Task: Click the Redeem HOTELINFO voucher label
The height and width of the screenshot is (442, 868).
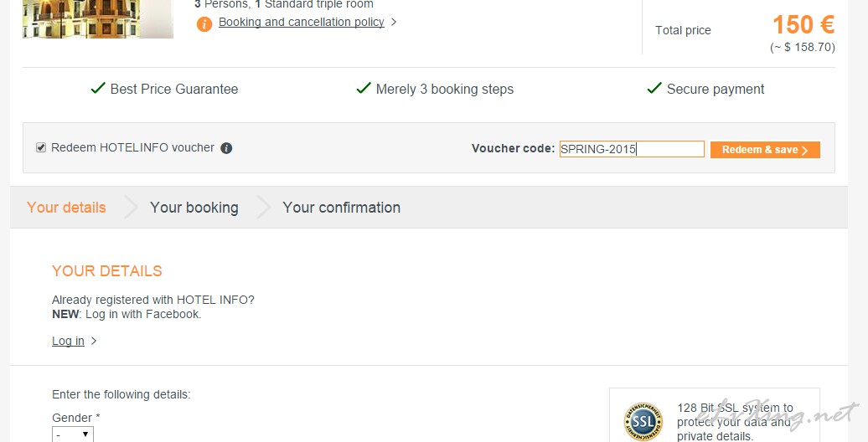Action: (x=133, y=147)
